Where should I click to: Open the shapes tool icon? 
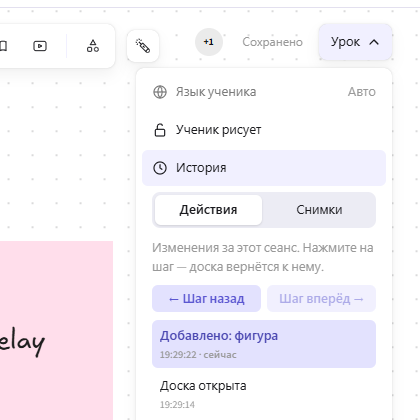(93, 46)
